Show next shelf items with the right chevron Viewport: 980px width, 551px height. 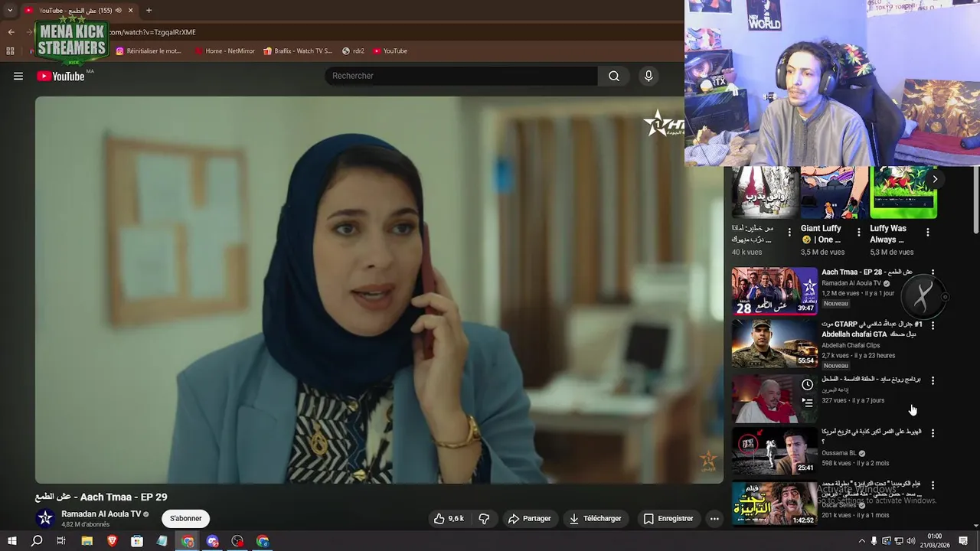coord(935,179)
